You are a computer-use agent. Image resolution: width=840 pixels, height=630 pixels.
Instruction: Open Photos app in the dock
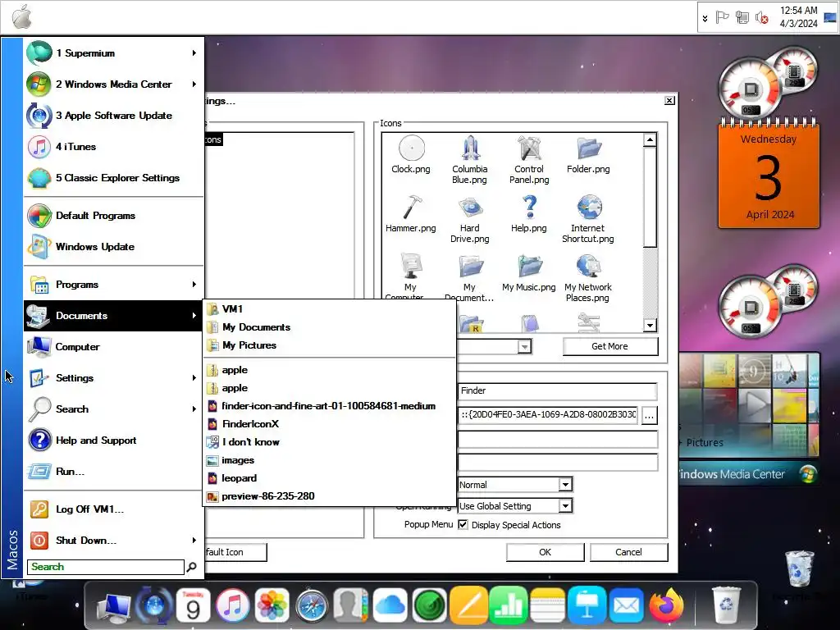click(x=272, y=605)
